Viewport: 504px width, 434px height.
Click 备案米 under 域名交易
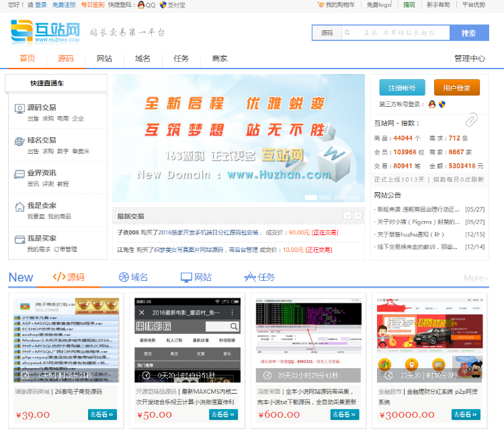point(81,151)
